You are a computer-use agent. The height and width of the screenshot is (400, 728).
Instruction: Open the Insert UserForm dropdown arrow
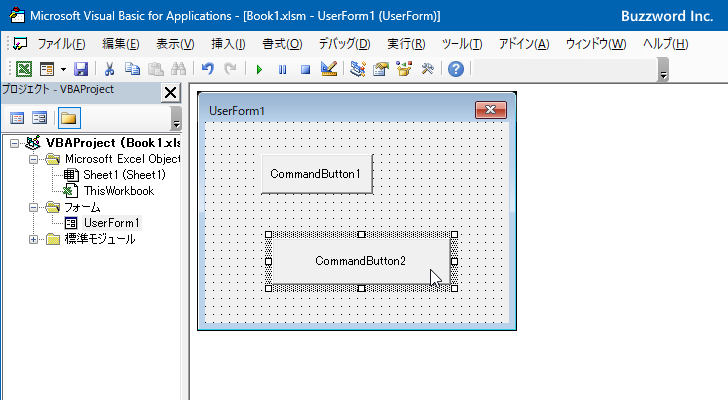click(63, 70)
